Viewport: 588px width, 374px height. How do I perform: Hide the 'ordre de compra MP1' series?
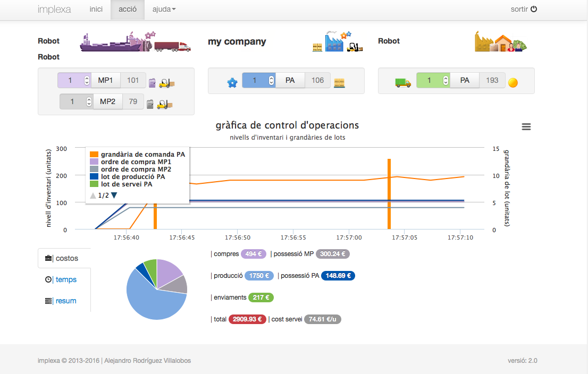pyautogui.click(x=136, y=161)
